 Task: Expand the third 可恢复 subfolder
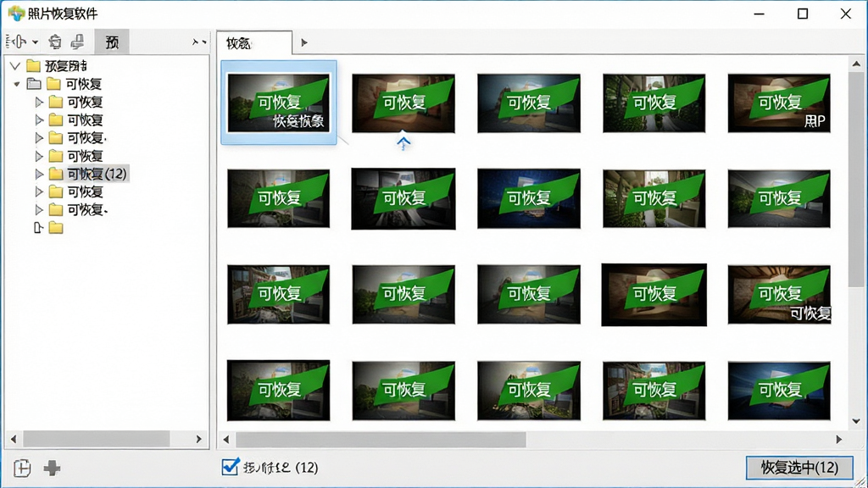tap(39, 137)
